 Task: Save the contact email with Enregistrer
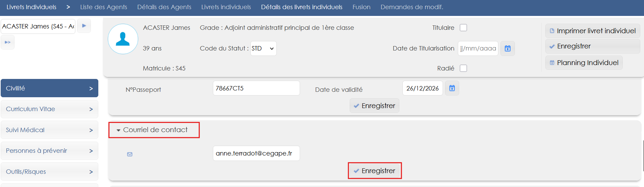pos(374,171)
